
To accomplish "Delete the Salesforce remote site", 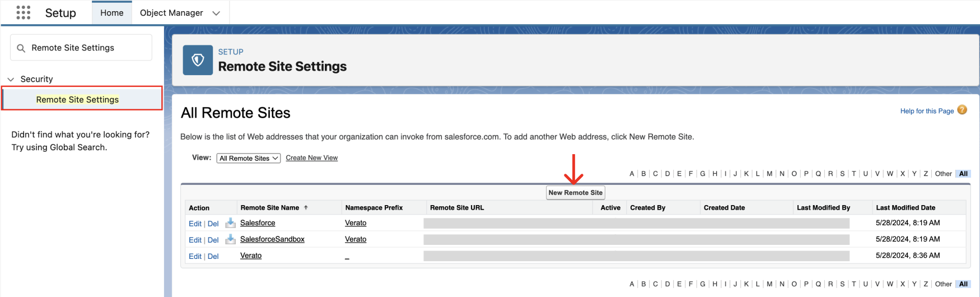I will [x=213, y=224].
